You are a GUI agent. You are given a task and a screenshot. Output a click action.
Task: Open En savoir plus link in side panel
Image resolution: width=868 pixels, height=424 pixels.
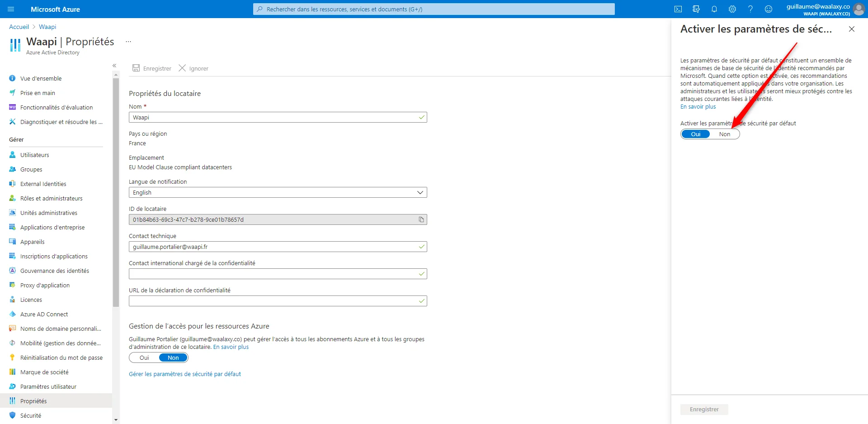[x=698, y=107]
